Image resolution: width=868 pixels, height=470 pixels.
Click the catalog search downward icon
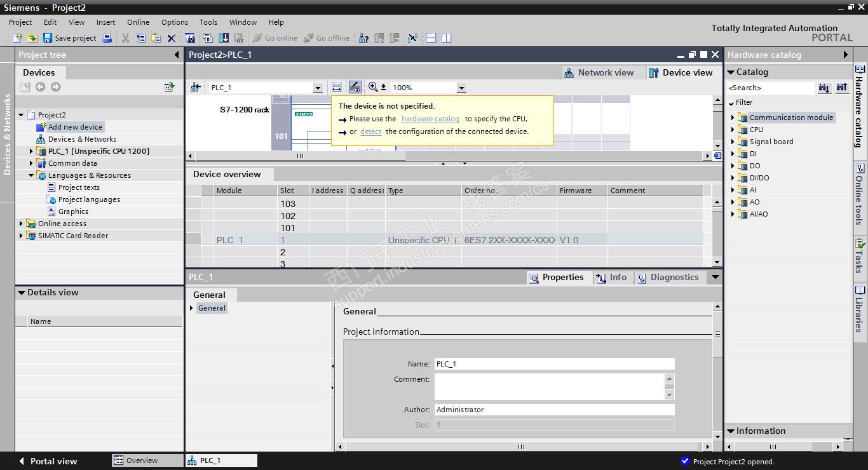824,88
